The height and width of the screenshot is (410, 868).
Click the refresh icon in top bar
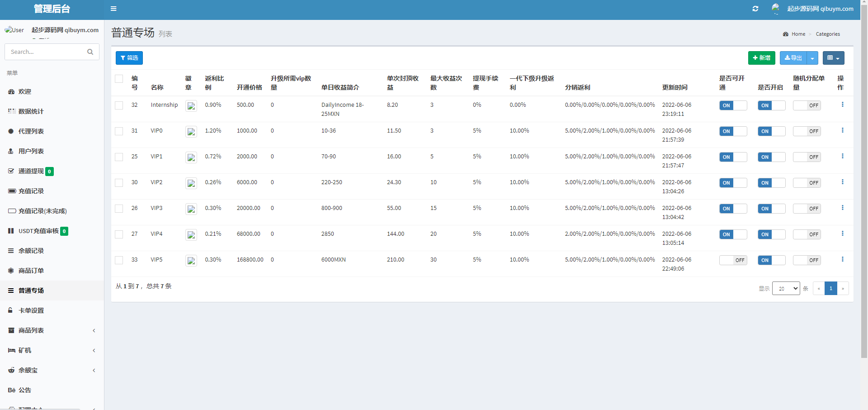click(755, 9)
